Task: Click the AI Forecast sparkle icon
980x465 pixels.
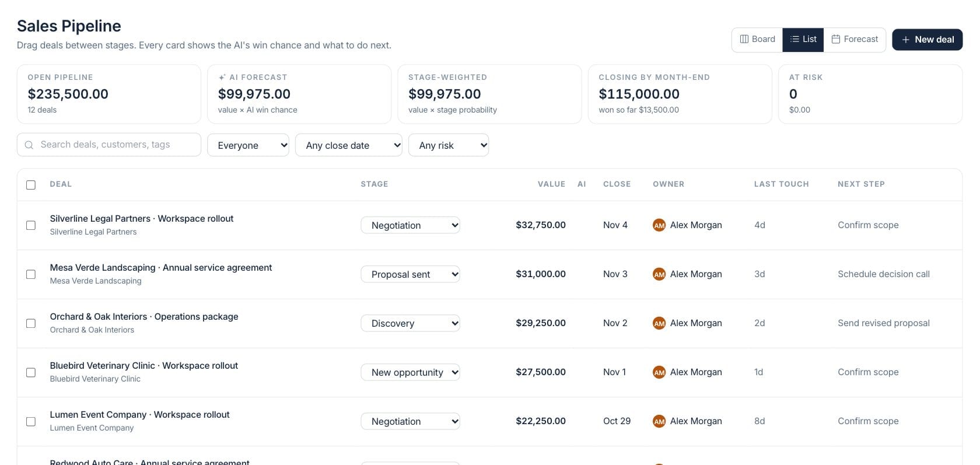Action: click(x=222, y=77)
